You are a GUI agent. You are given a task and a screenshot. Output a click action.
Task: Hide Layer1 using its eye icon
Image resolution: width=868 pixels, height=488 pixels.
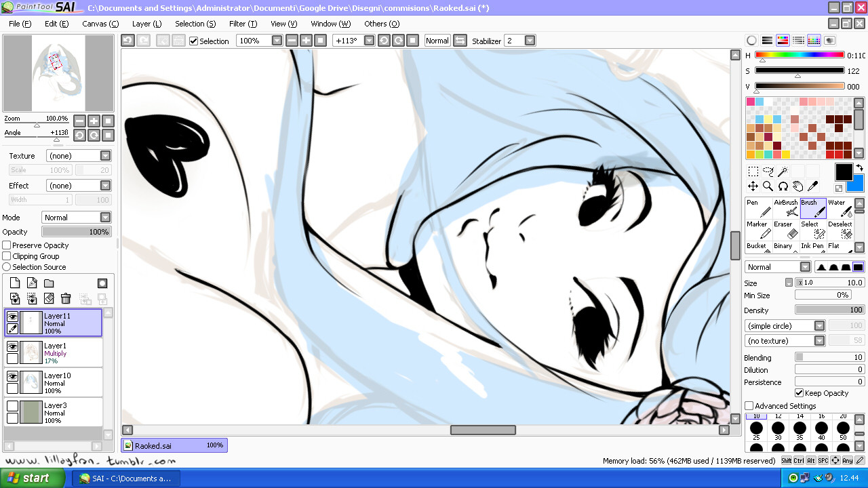point(12,346)
